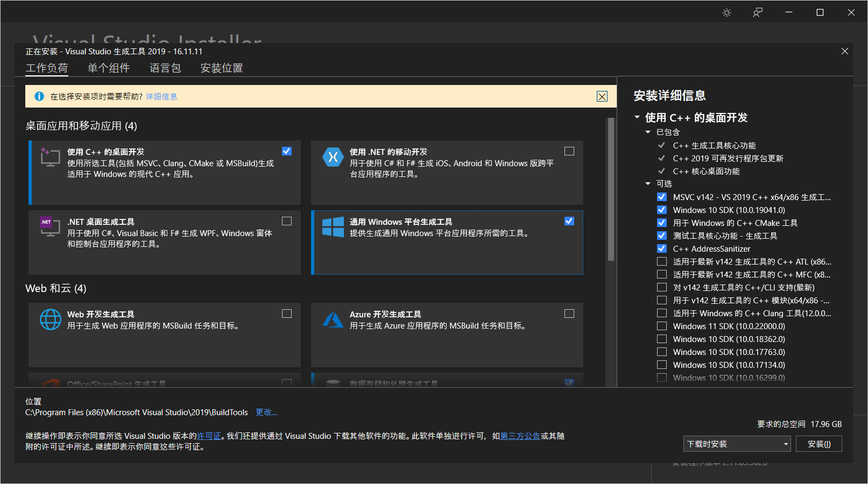Check the Web 开发生成工具 workload

click(287, 314)
